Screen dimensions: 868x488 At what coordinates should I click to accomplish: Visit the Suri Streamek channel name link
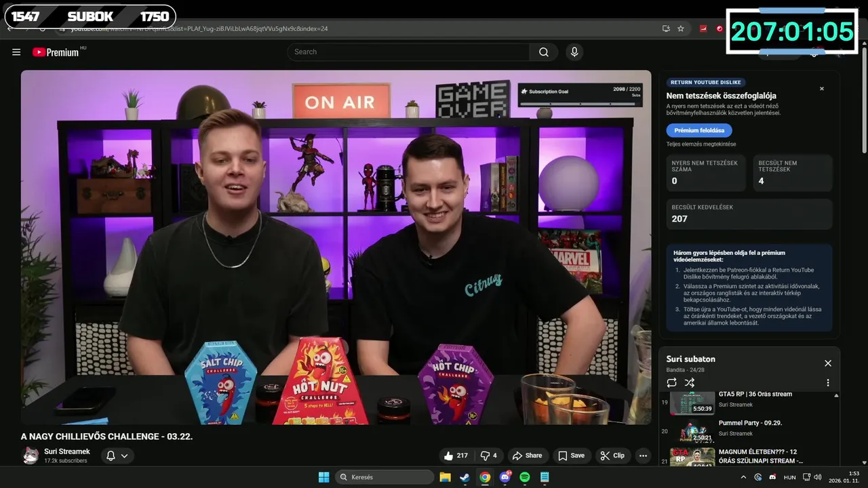coord(67,451)
